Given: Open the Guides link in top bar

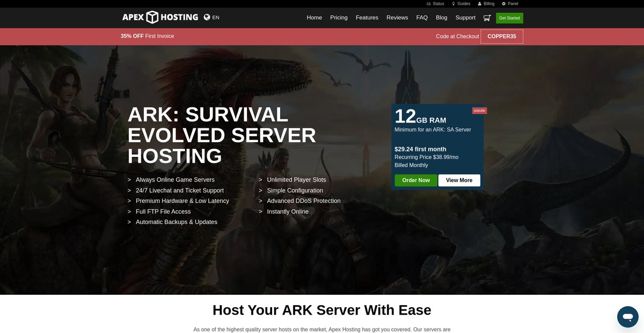Looking at the screenshot, I should [461, 4].
